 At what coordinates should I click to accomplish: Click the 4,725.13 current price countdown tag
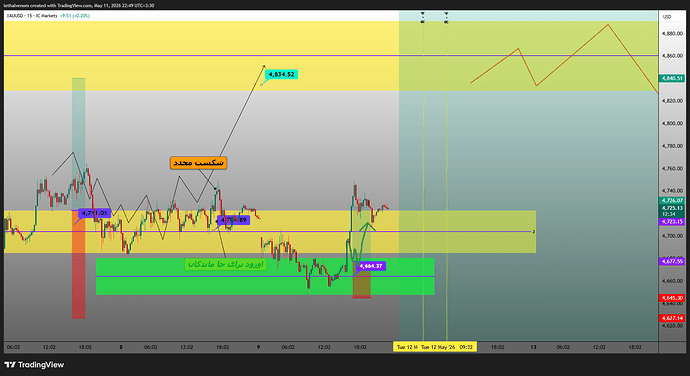point(672,211)
